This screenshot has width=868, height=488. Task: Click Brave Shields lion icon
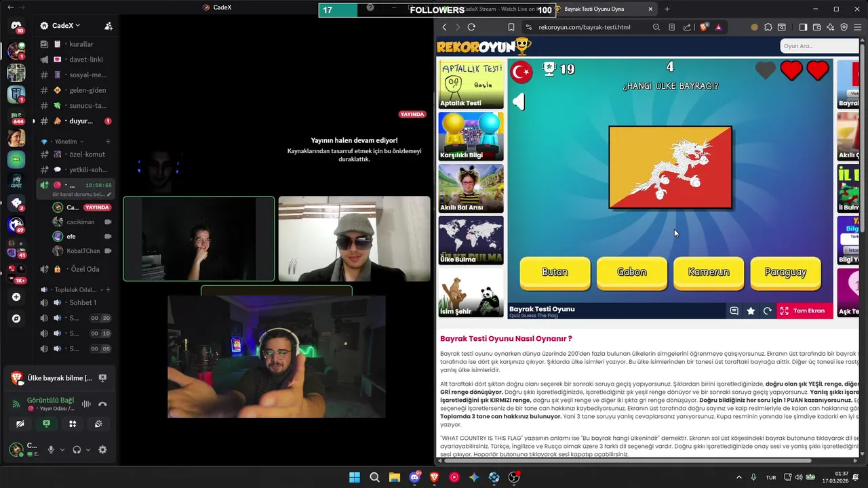[703, 27]
